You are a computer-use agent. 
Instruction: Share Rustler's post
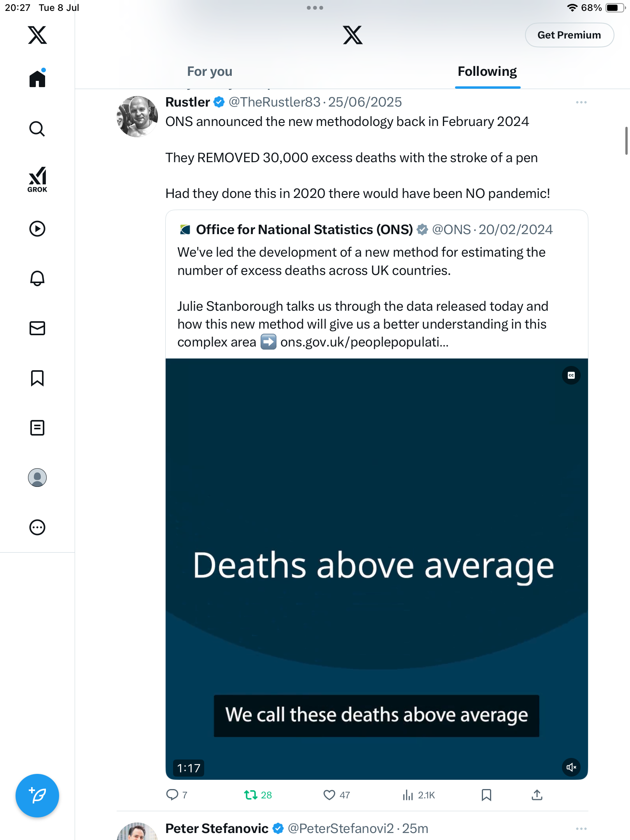click(537, 795)
